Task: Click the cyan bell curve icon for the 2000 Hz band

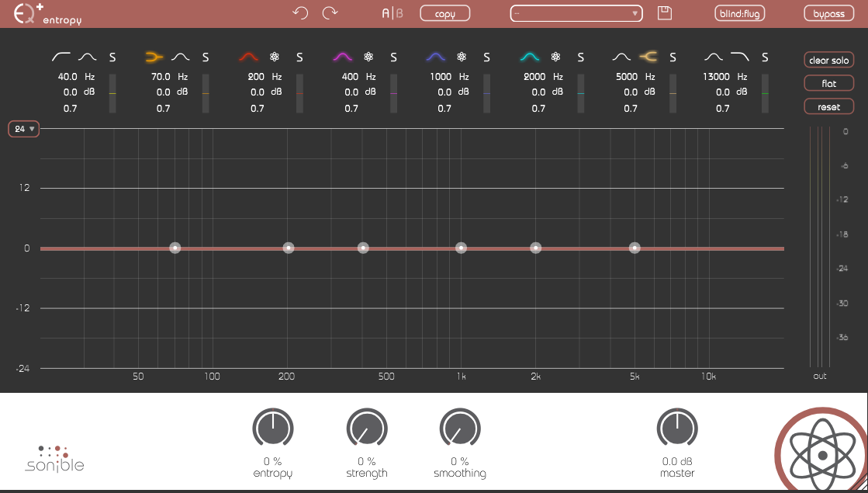Action: coord(530,57)
